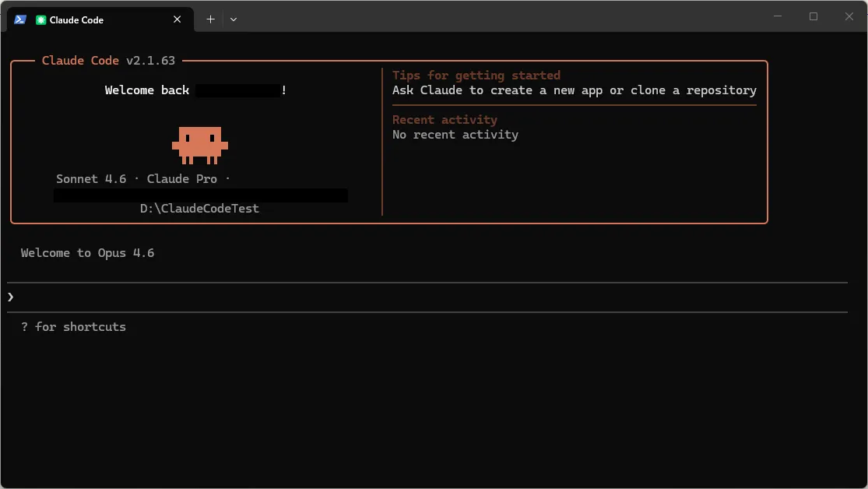
Task: Click the prompt chevron symbol
Action: [x=11, y=297]
